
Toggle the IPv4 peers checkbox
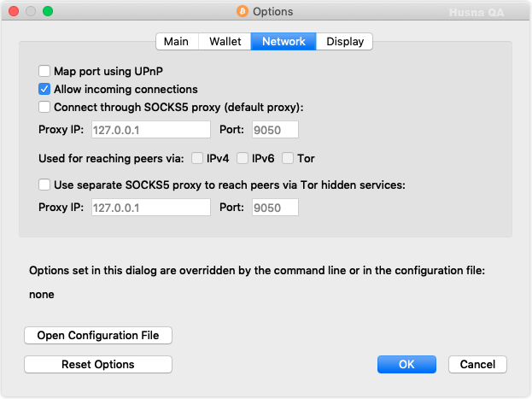(x=197, y=158)
